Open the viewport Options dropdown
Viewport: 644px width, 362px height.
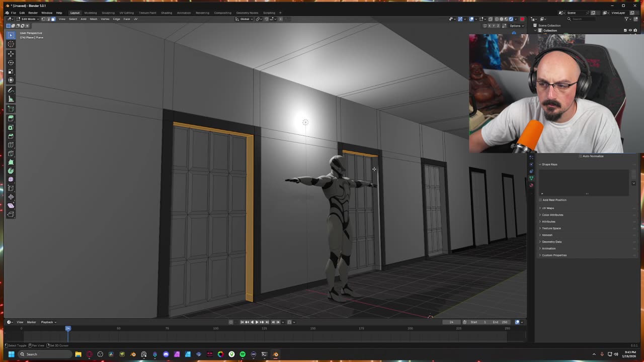pyautogui.click(x=516, y=26)
